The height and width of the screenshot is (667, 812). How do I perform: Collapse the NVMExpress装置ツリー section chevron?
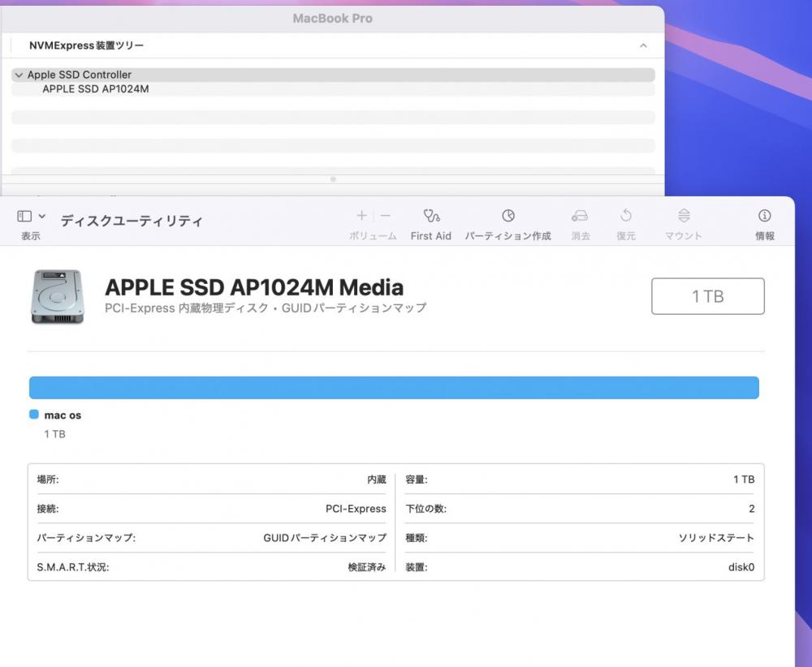click(643, 45)
